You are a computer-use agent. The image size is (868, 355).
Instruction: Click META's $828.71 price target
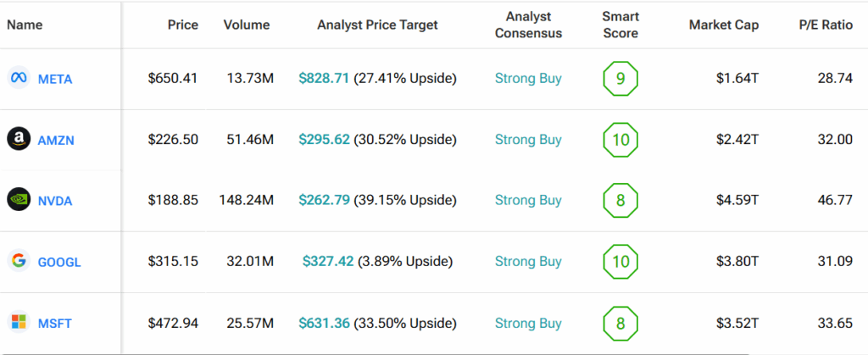(x=324, y=79)
